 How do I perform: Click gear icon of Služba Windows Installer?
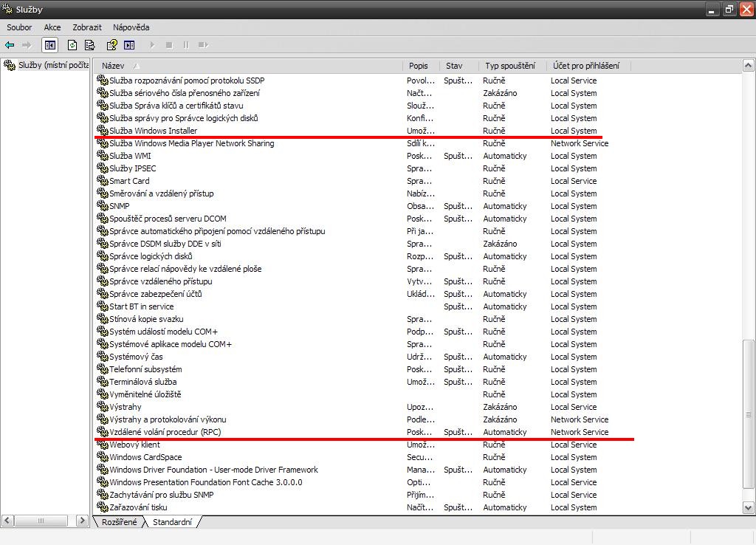[102, 130]
